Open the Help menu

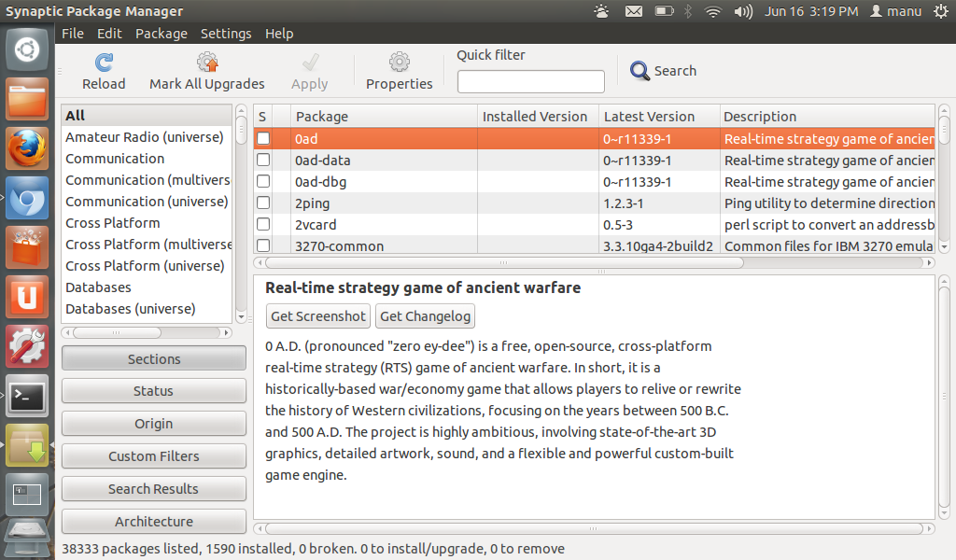pyautogui.click(x=279, y=34)
